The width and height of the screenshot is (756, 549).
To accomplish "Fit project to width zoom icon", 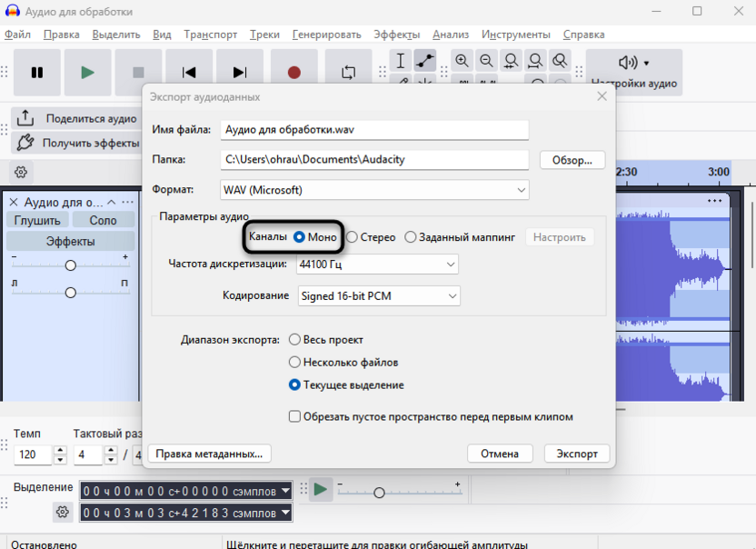I will click(x=535, y=61).
